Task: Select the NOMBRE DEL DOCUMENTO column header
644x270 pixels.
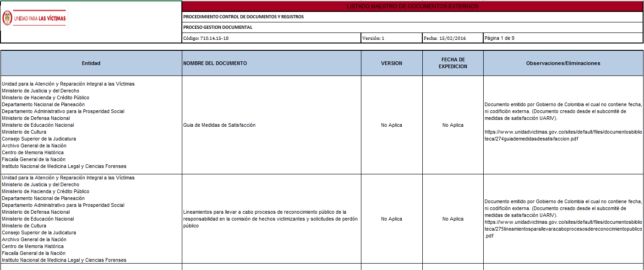Action: click(x=272, y=63)
